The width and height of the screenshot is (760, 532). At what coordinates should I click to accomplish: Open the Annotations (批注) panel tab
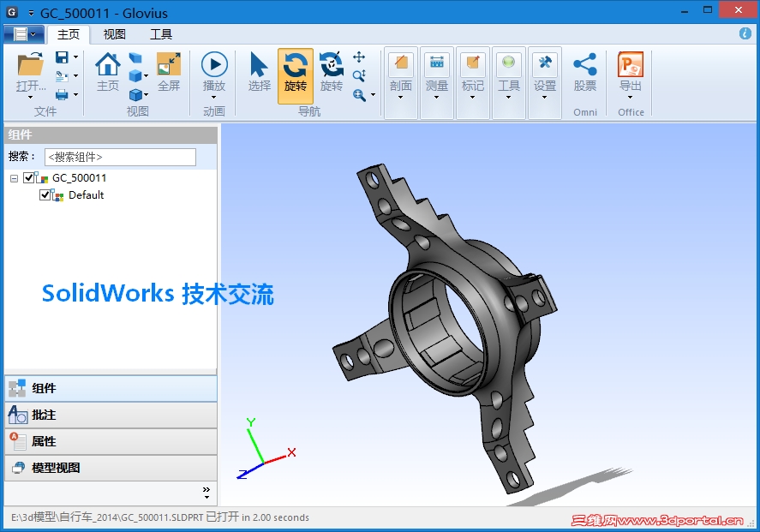coord(111,415)
